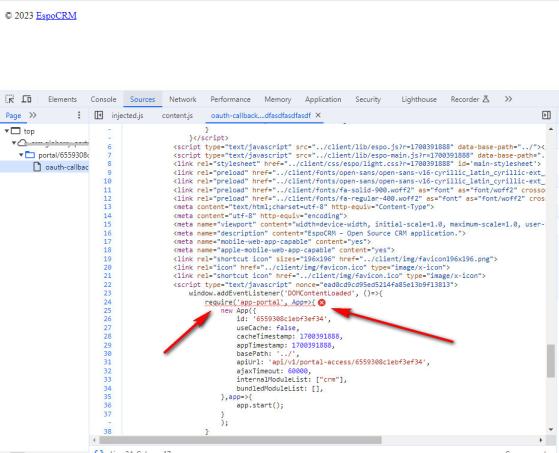The height and width of the screenshot is (453, 559).
Task: Open the Recorder tab
Action: (470, 99)
